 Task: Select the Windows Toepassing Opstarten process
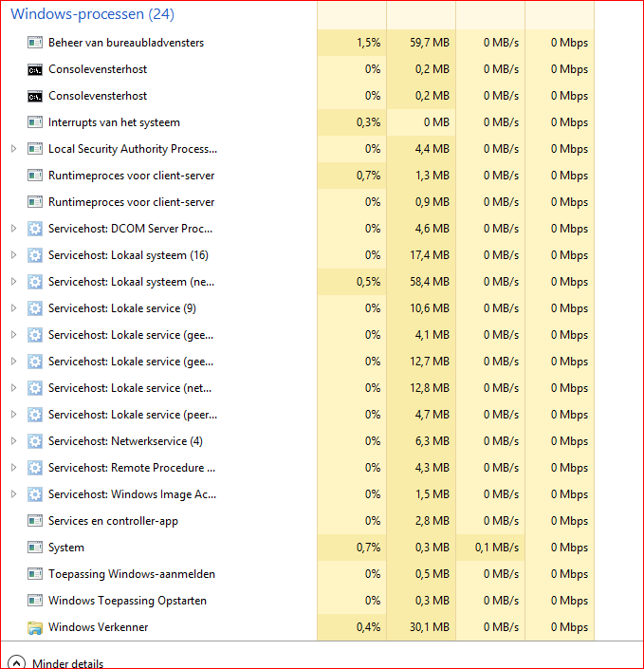(x=127, y=601)
